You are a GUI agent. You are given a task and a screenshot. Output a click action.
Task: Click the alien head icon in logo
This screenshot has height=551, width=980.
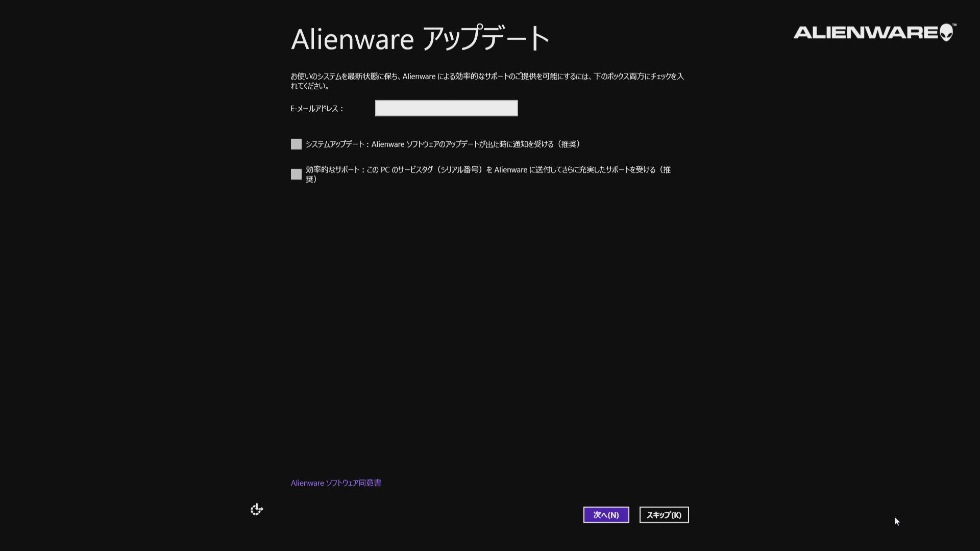(946, 32)
